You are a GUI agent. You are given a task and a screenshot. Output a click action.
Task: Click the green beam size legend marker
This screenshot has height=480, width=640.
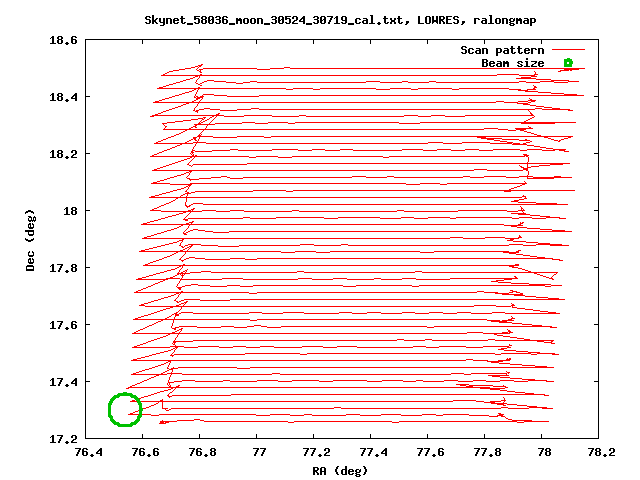[568, 63]
